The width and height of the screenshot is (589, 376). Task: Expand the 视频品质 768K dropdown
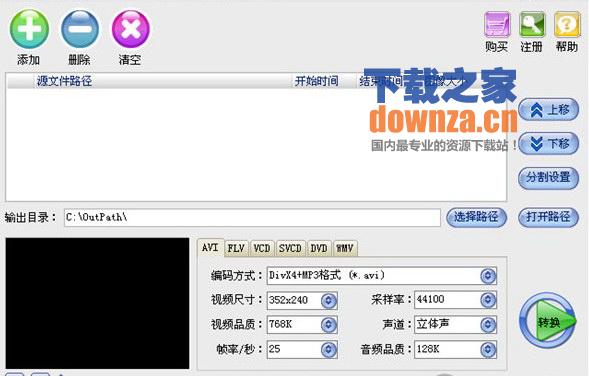pyautogui.click(x=329, y=325)
